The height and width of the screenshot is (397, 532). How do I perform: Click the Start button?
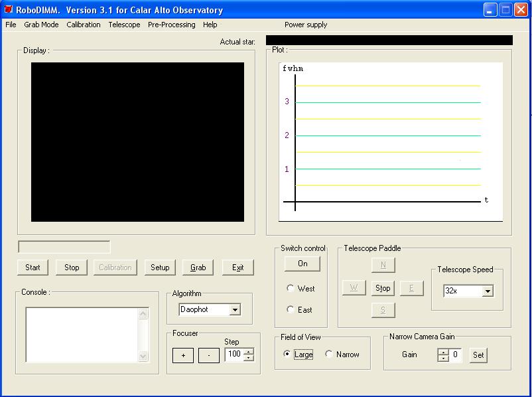33,268
